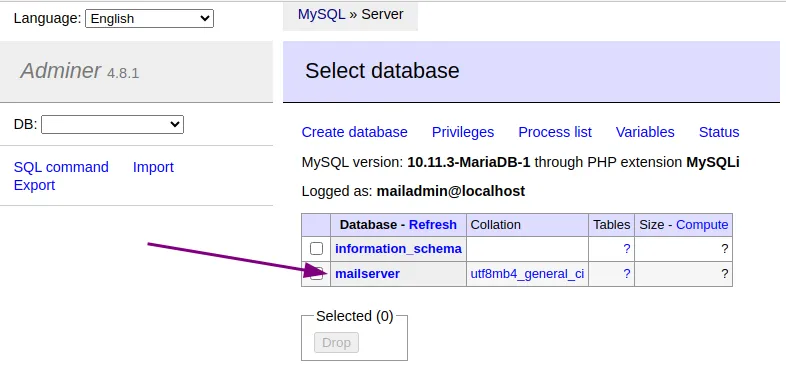Compute database sizes

point(702,225)
